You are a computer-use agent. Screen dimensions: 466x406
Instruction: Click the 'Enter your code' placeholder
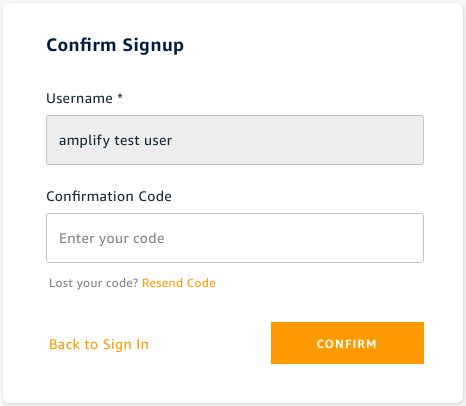pyautogui.click(x=112, y=238)
